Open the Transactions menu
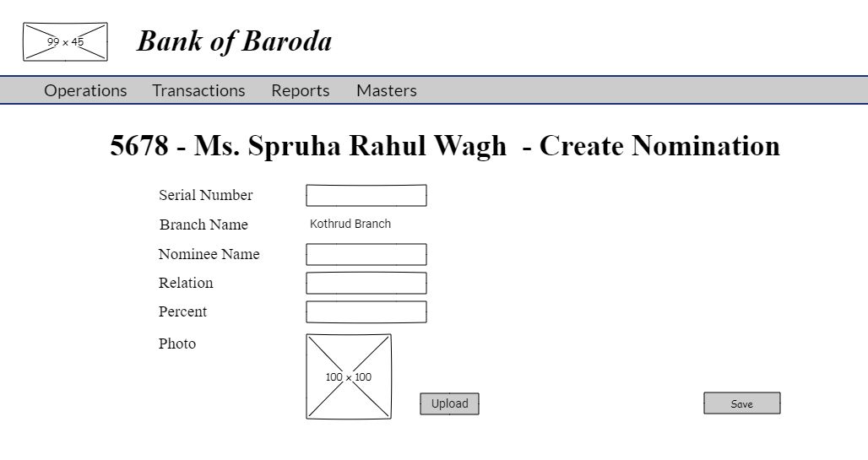Image resolution: width=868 pixels, height=460 pixels. coord(198,90)
